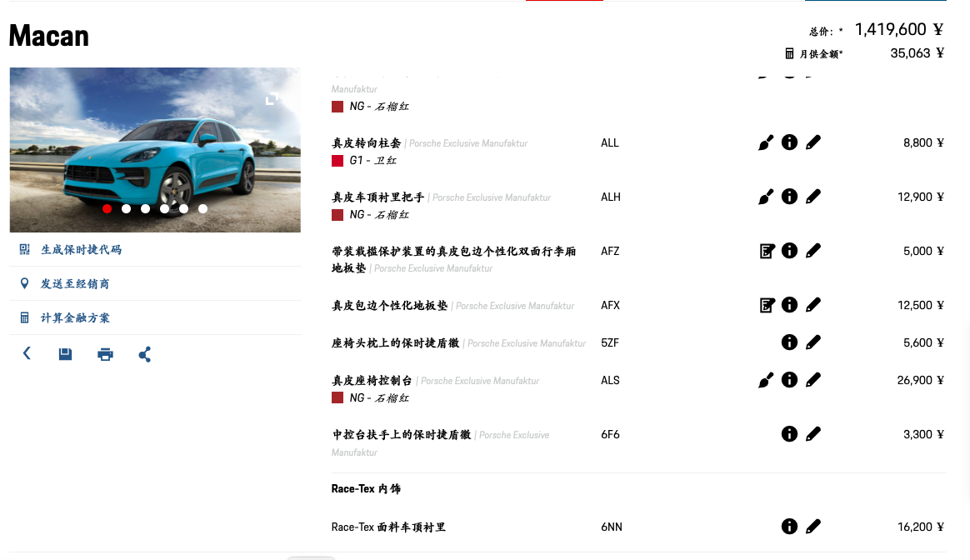This screenshot has width=970, height=560.
Task: Edit 真皮转向柱套 option with pencil icon
Action: click(x=813, y=142)
